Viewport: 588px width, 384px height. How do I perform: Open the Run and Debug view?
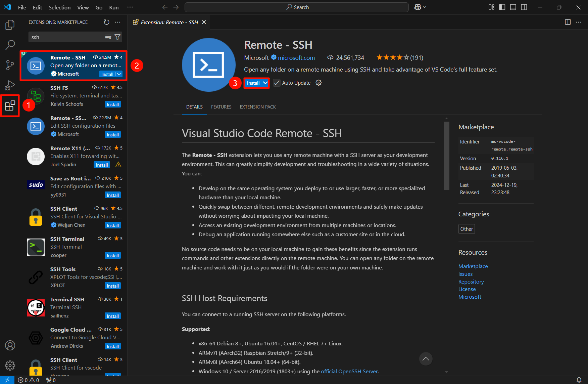[x=10, y=85]
